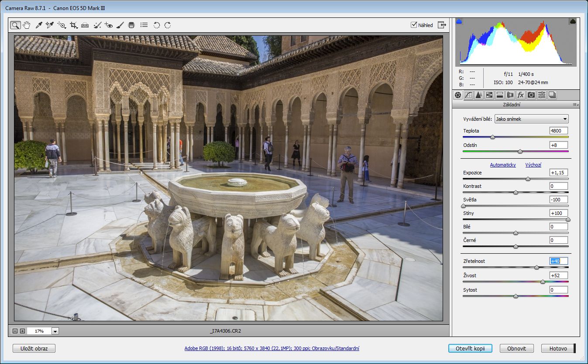The height and width of the screenshot is (364, 588).
Task: Click the Automaticky link
Action: [502, 165]
